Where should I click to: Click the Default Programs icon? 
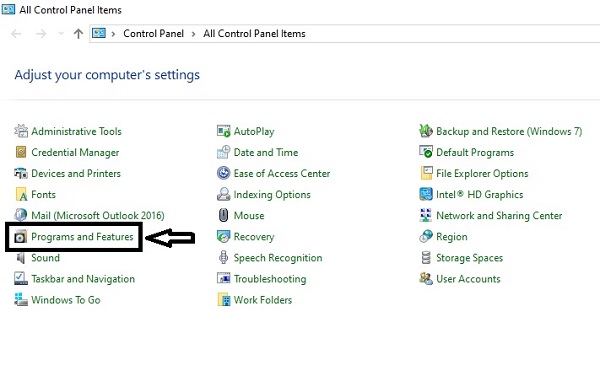click(426, 152)
